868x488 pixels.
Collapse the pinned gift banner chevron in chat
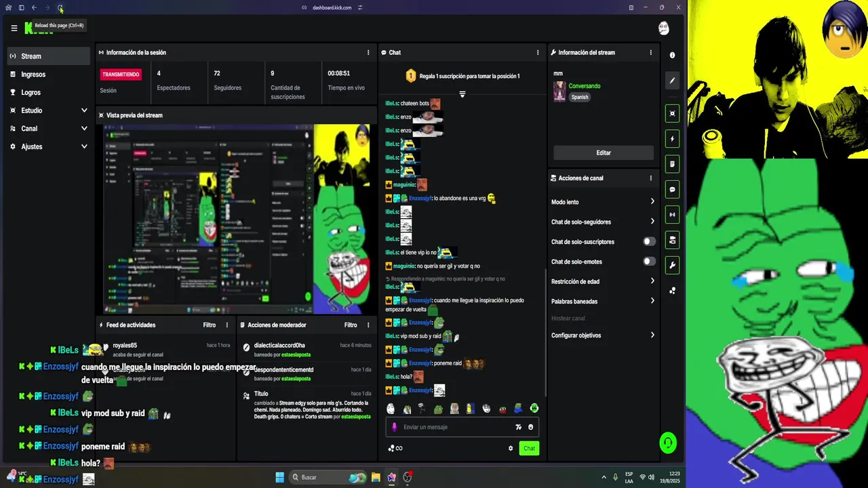(x=462, y=94)
